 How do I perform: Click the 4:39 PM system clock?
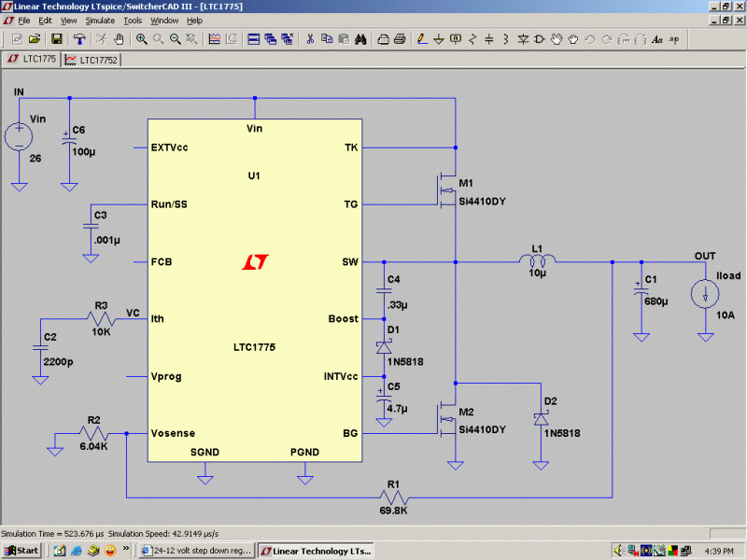click(719, 551)
